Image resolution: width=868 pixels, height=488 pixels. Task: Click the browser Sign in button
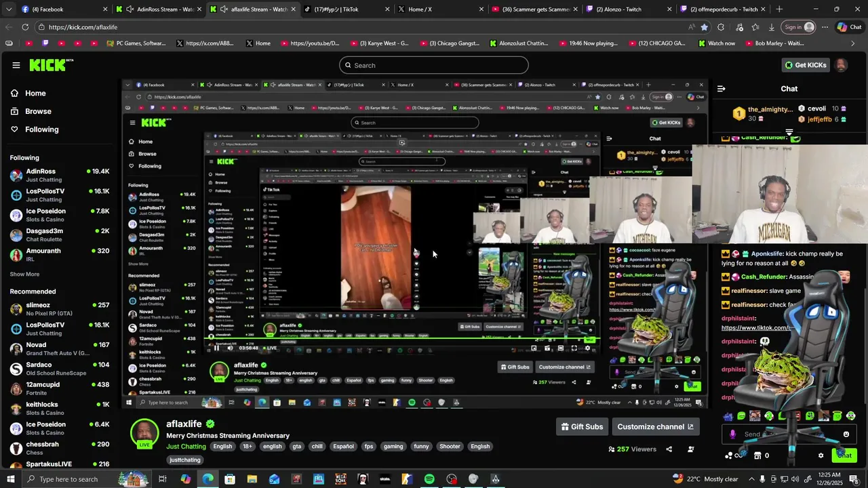click(x=800, y=27)
